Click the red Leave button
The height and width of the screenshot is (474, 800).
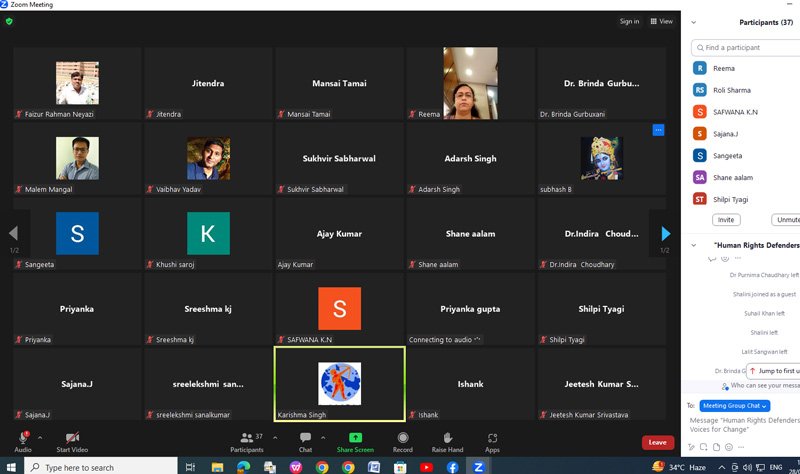coord(657,442)
